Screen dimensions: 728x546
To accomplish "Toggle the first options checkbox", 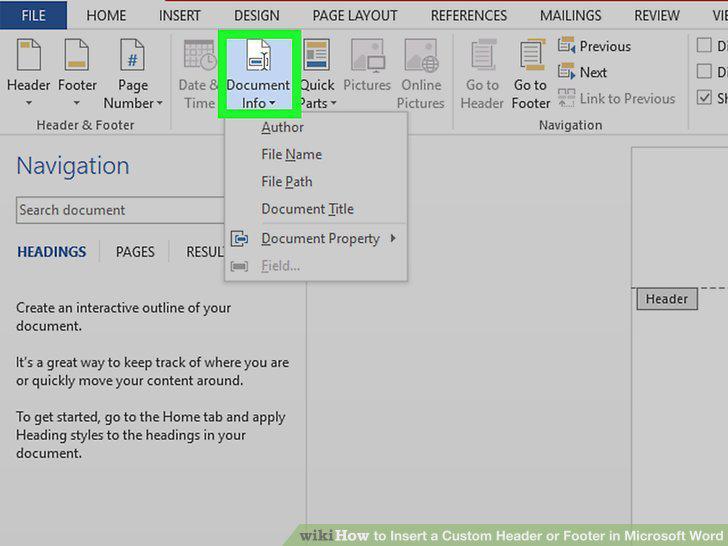I will pos(704,46).
